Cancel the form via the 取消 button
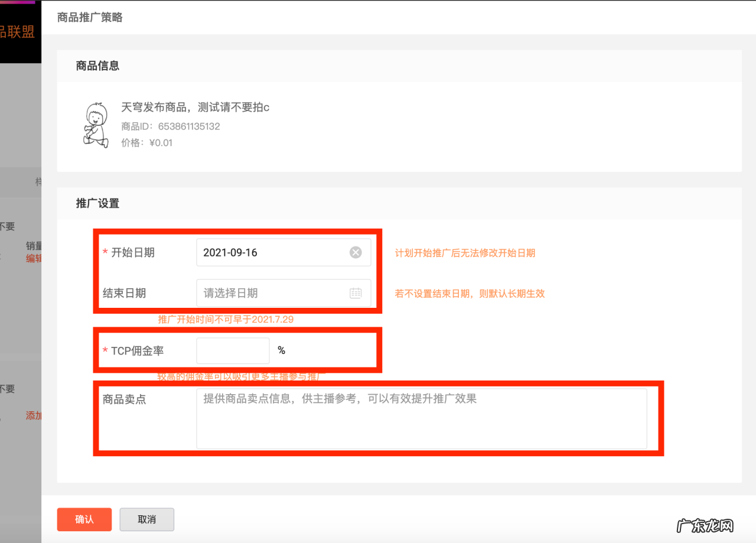 146,519
